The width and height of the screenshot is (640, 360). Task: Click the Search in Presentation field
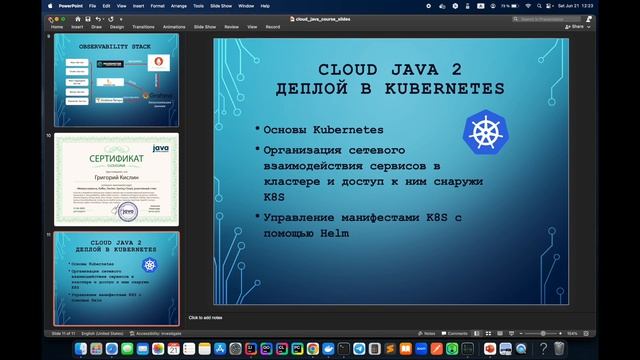point(547,19)
